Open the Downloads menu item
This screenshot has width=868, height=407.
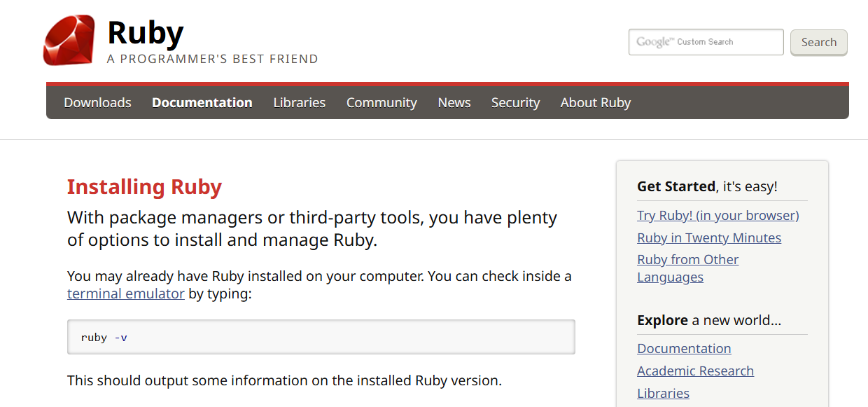click(x=97, y=102)
